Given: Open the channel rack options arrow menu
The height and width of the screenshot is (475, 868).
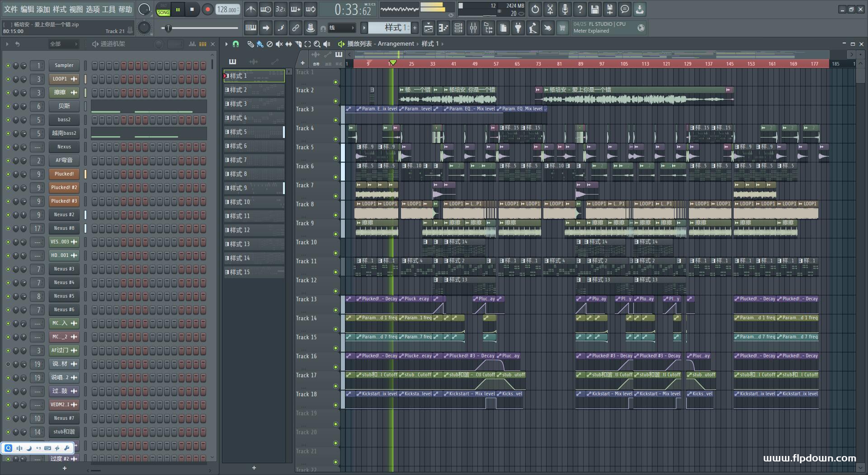Looking at the screenshot, I should pos(7,44).
